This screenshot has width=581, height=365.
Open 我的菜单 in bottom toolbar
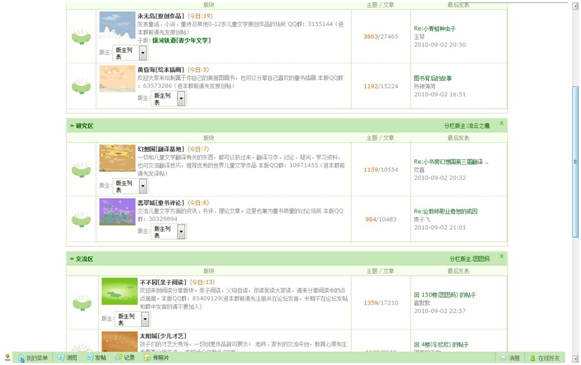33,358
